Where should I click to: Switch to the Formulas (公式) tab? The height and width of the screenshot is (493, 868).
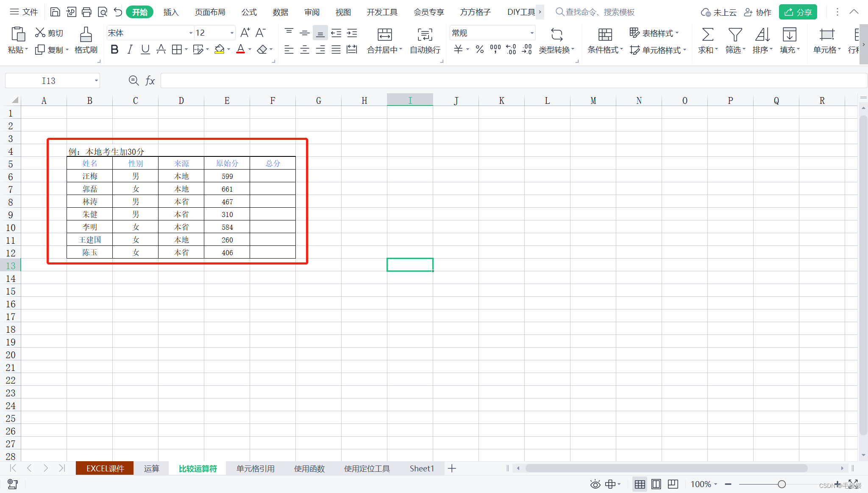pos(249,12)
